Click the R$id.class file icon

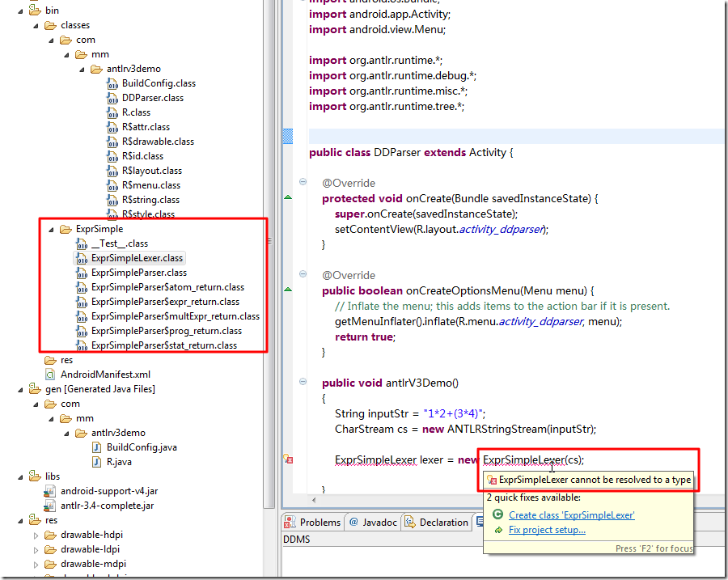[x=112, y=156]
